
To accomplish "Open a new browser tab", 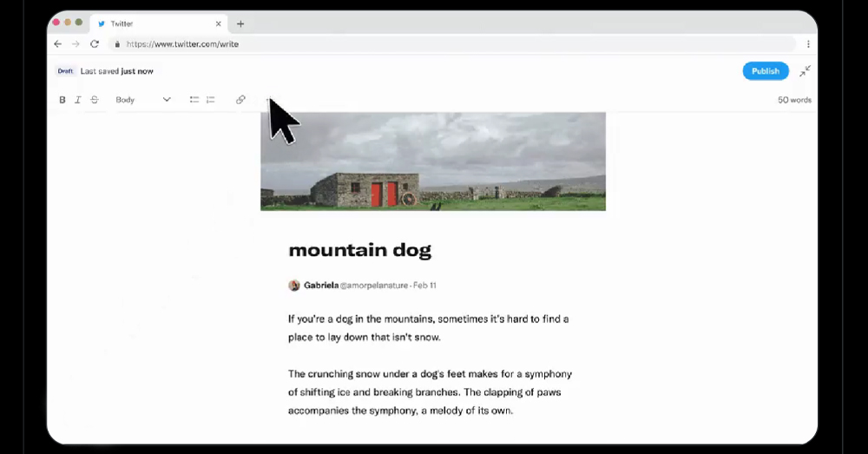I will (x=240, y=23).
